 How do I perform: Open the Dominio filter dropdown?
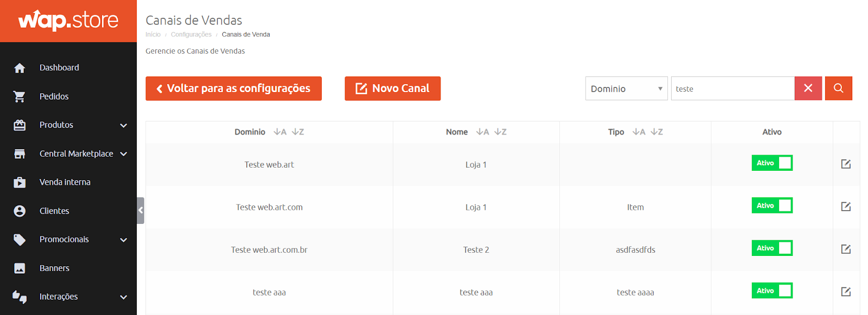coord(627,88)
